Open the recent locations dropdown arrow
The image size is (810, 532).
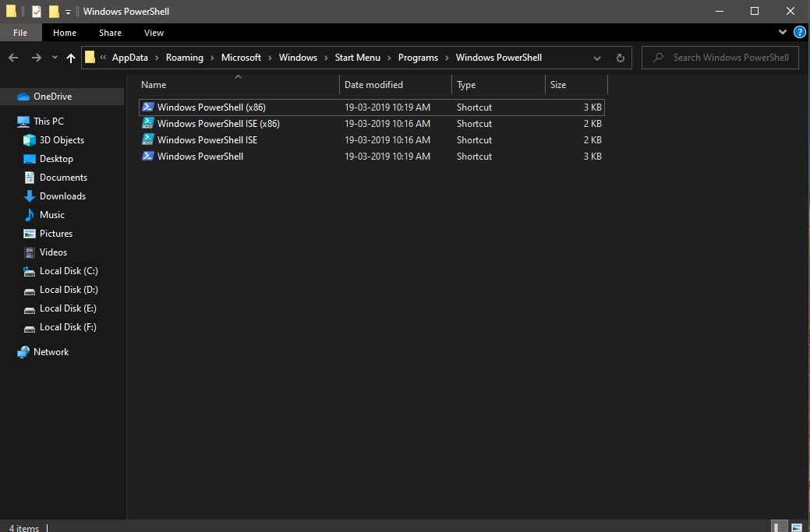[x=55, y=58]
